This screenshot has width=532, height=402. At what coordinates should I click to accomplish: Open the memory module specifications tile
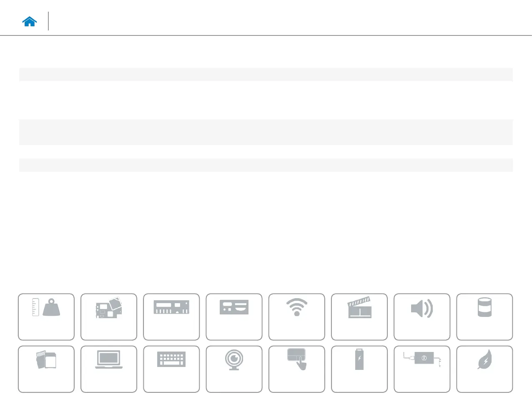171,317
